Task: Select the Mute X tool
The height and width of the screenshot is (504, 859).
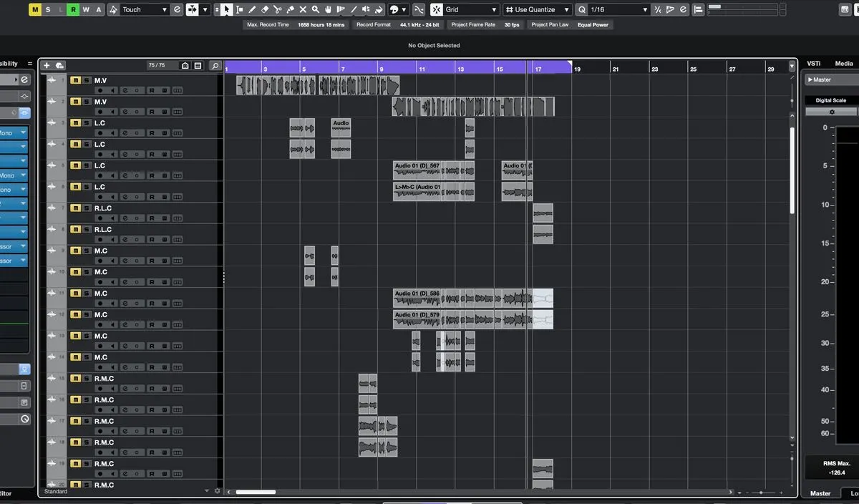Action: pyautogui.click(x=303, y=9)
